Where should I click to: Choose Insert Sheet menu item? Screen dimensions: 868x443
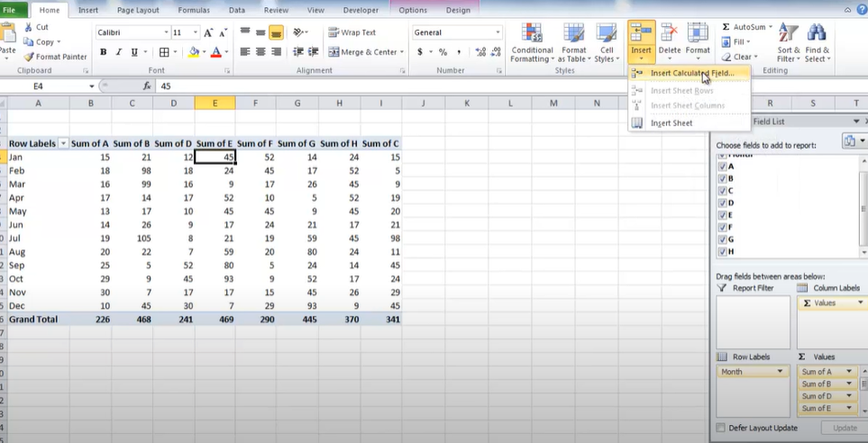tap(690, 122)
